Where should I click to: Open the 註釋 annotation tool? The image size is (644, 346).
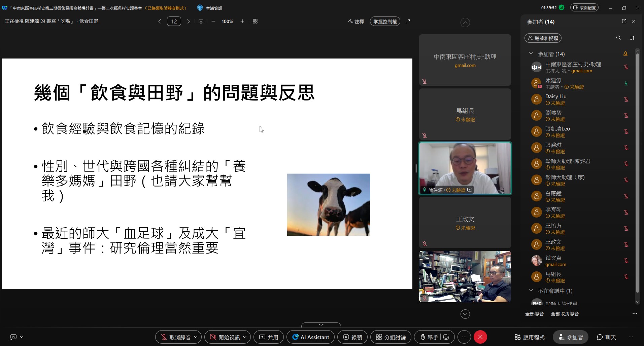[356, 21]
